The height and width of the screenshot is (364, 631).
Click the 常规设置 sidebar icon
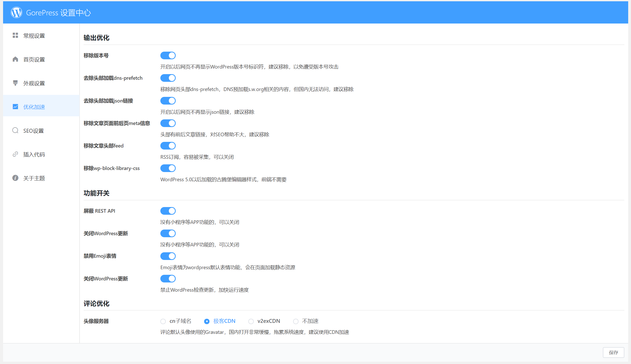(x=15, y=36)
